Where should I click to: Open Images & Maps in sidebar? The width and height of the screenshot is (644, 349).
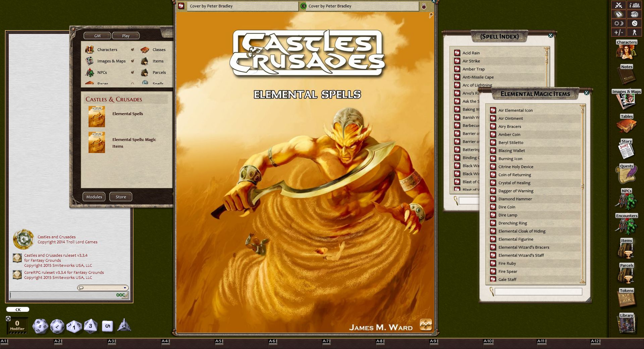tap(626, 101)
